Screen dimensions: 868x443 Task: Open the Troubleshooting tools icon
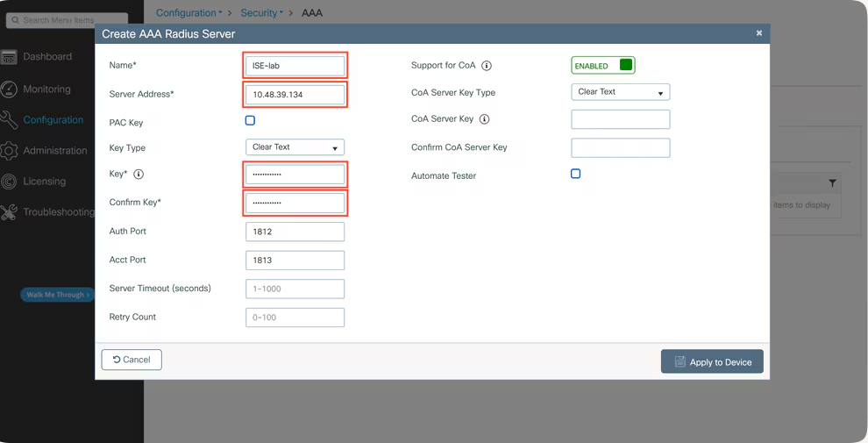9,212
